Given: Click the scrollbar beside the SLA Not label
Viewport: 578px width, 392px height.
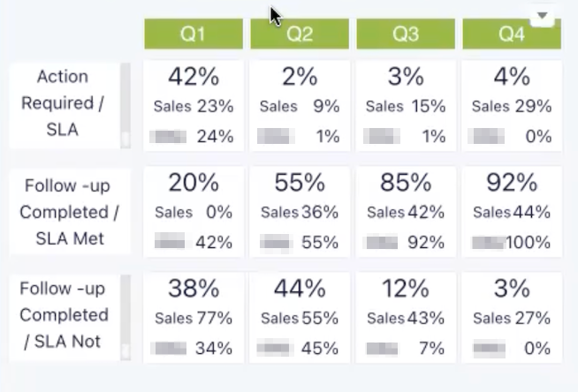Looking at the screenshot, I should pos(125,315).
